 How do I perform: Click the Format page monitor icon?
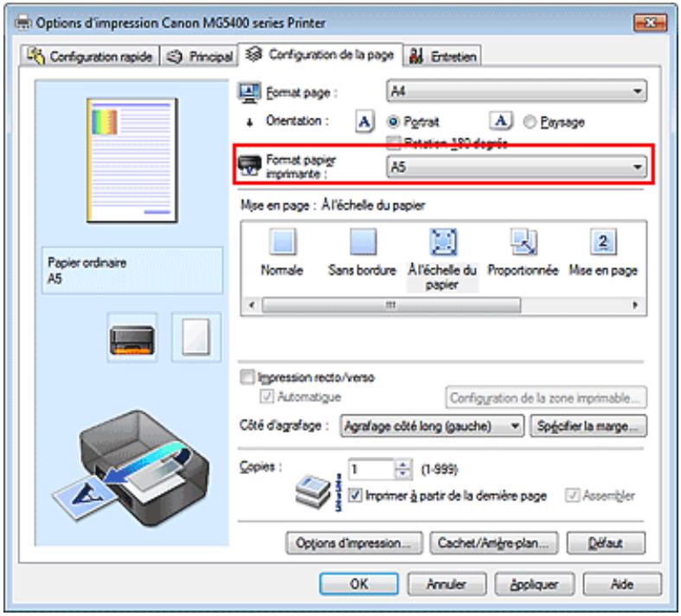click(x=250, y=92)
